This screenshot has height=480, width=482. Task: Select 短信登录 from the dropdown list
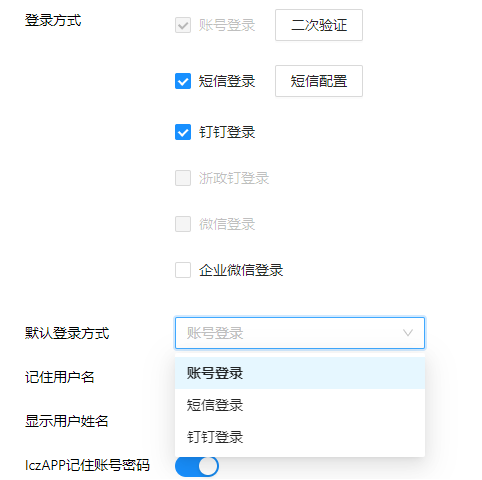300,405
